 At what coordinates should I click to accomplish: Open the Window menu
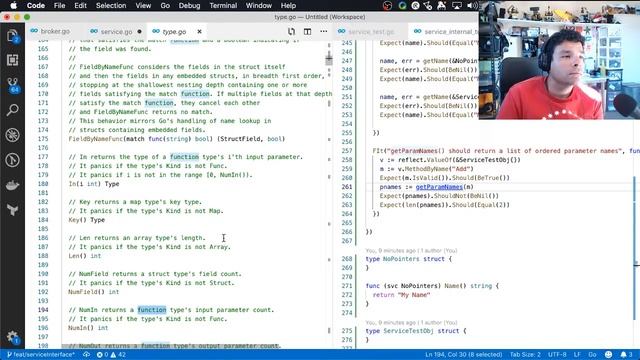coord(258,5)
